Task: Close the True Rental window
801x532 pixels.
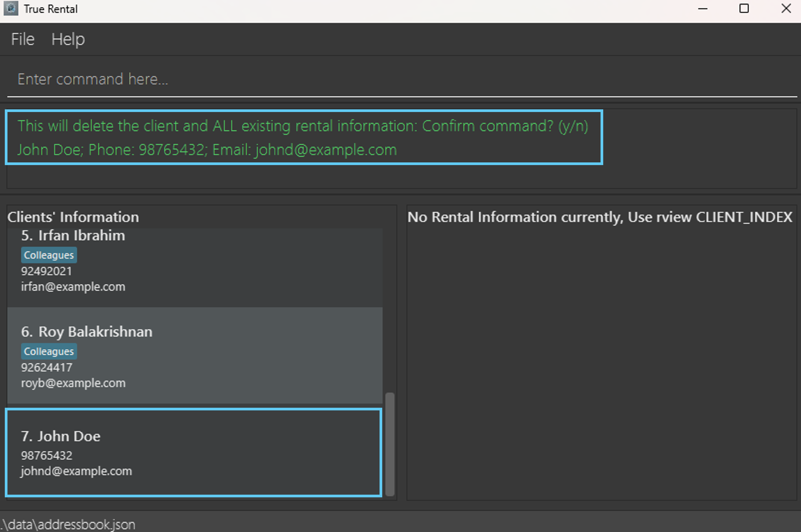Action: (x=786, y=9)
